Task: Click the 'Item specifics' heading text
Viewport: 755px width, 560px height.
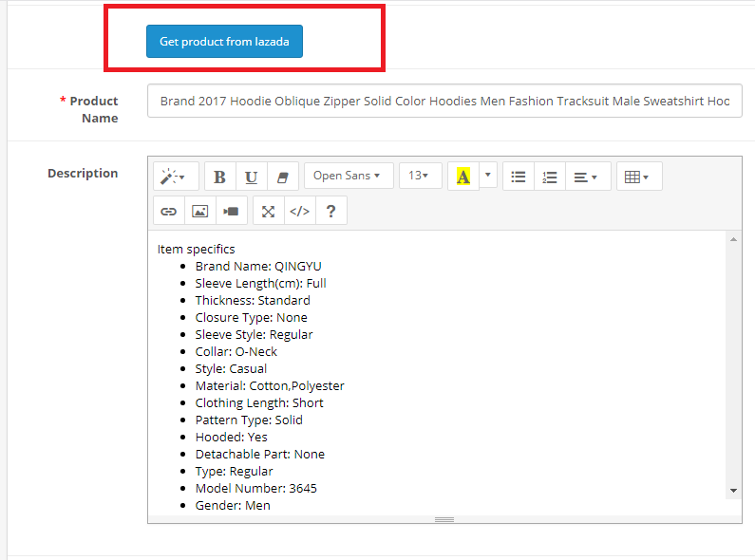Action: [x=196, y=250]
